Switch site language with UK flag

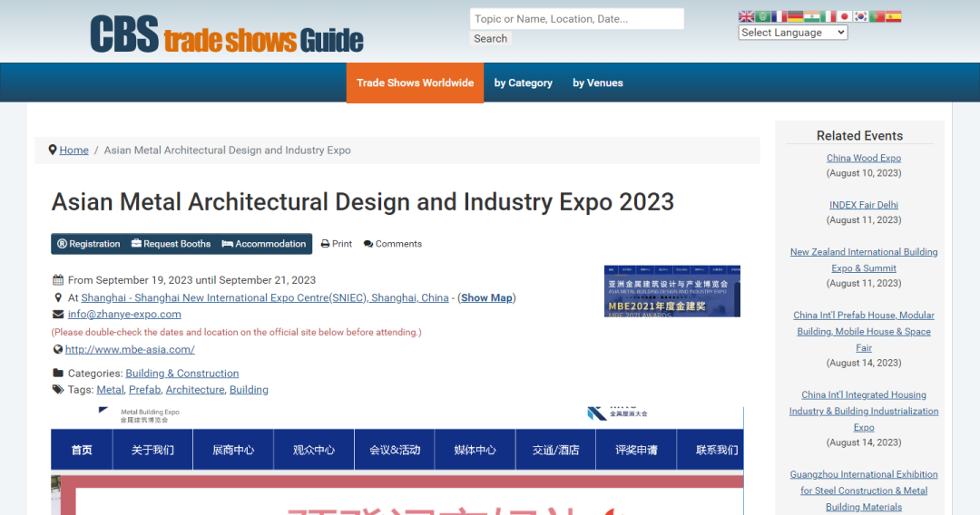[x=746, y=17]
